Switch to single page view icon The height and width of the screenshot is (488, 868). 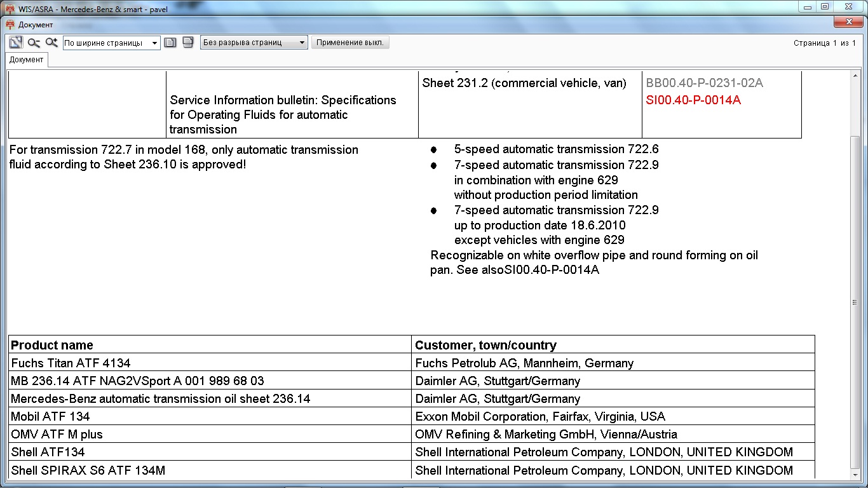click(170, 43)
